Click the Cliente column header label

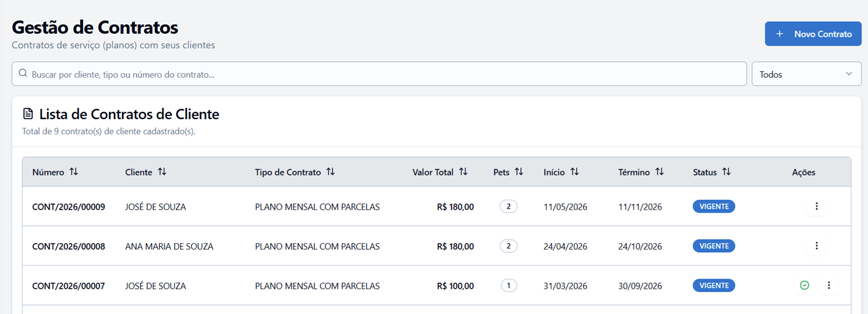tap(139, 172)
